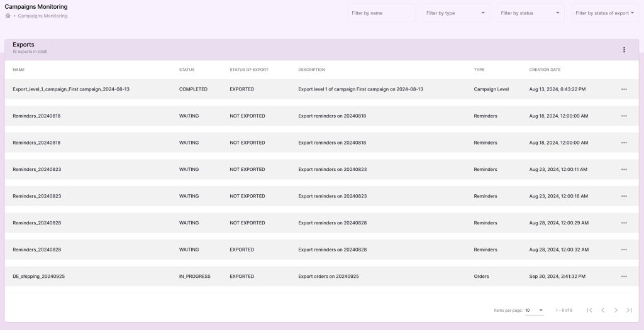Image resolution: width=644 pixels, height=330 pixels.
Task: Open the Filter by status of export dropdown
Action: [604, 13]
